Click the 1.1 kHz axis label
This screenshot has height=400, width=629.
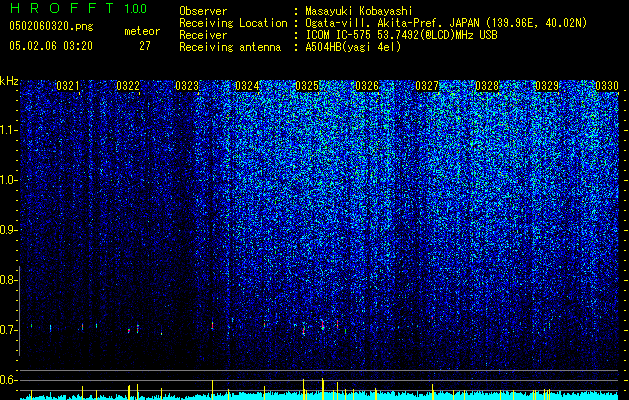click(9, 130)
